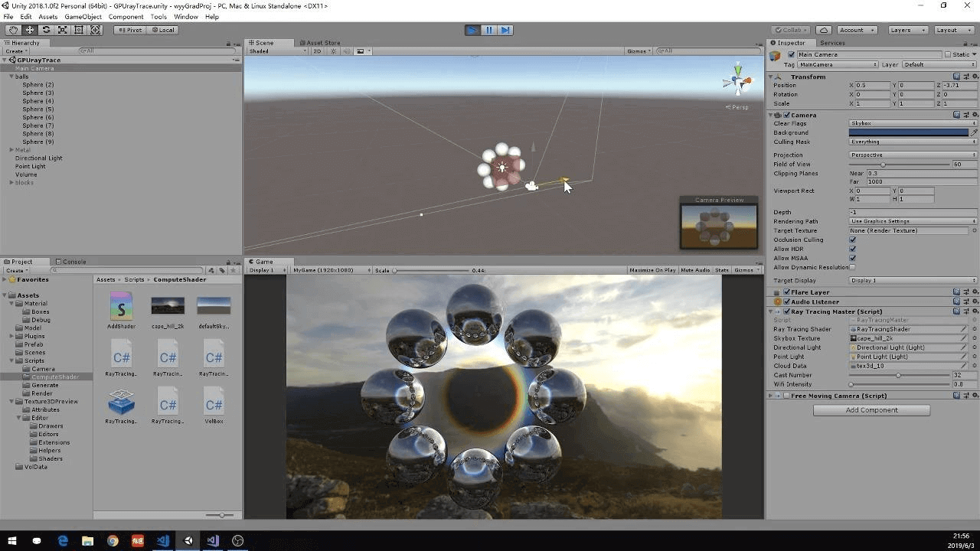The image size is (980, 551).
Task: Open the Culling Mask dropdown
Action: pyautogui.click(x=913, y=142)
